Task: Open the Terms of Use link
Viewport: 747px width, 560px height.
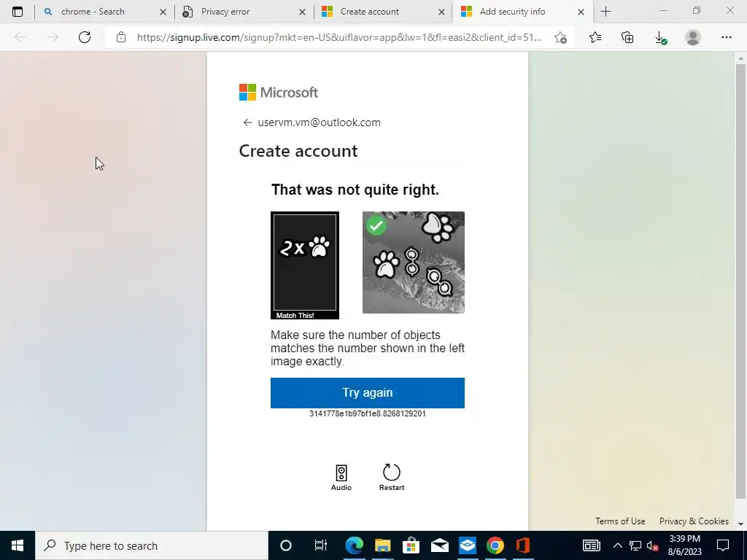Action: point(620,521)
